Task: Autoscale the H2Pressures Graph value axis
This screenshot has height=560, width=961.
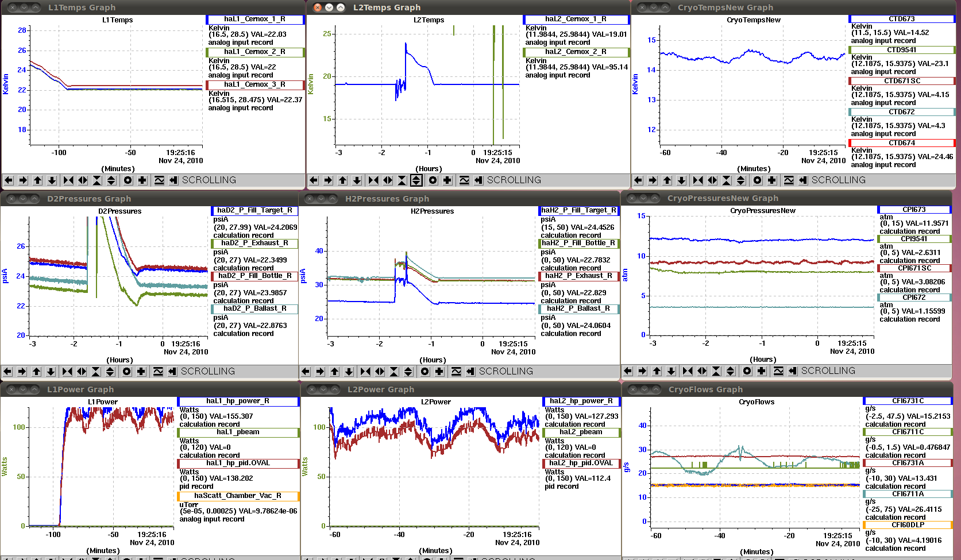Action: 456,372
